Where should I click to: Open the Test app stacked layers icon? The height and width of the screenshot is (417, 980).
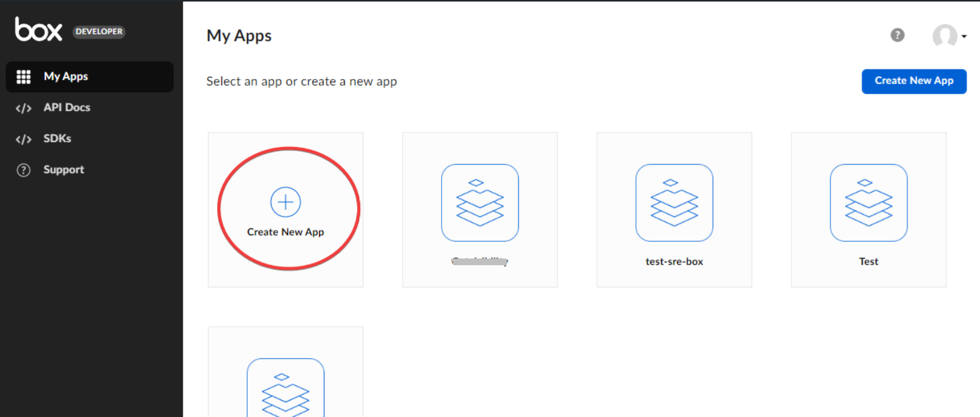tap(868, 203)
